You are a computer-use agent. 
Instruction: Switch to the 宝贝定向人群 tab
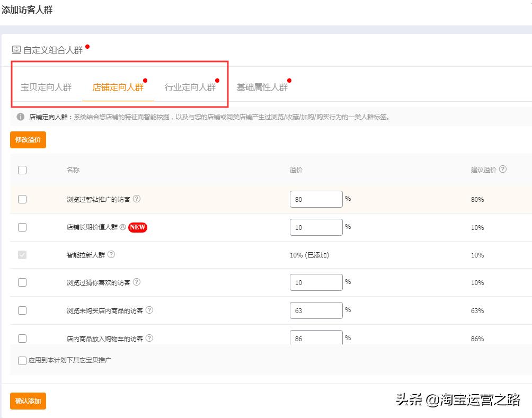(x=46, y=87)
